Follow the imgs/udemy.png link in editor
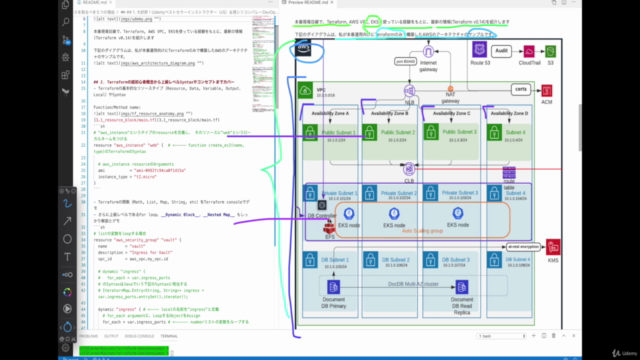Image resolution: width=640 pixels, height=360 pixels. [136, 19]
